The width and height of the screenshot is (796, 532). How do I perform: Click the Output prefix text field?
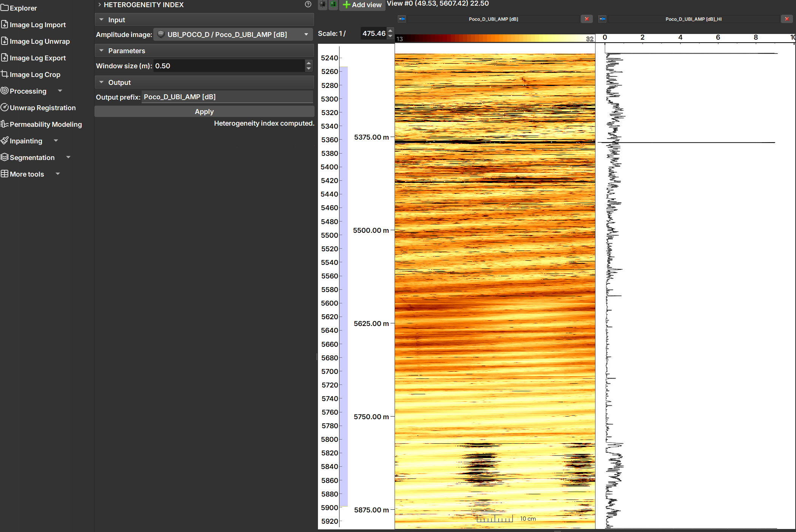(x=227, y=97)
